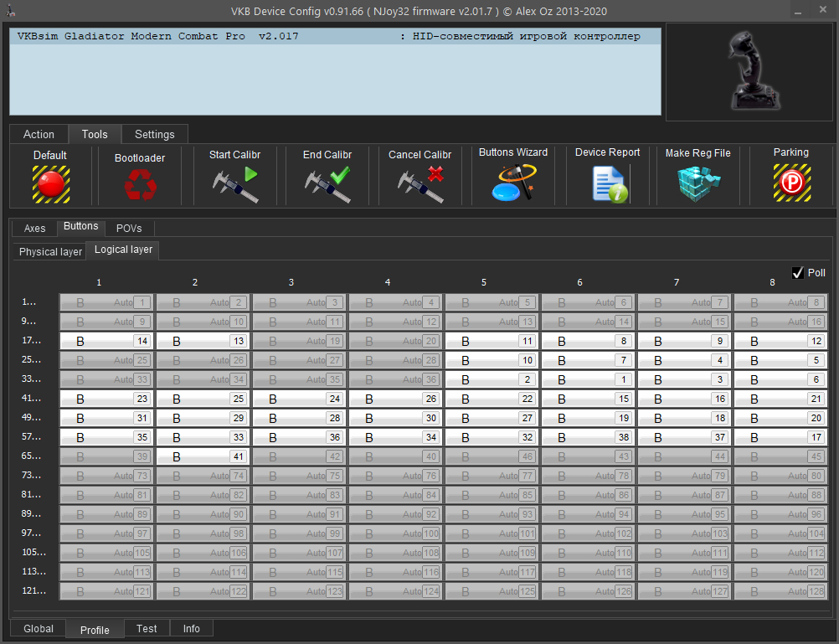Screen dimensions: 839x644
Task: Finish calibration with the End Calibr icon
Action: tap(327, 185)
